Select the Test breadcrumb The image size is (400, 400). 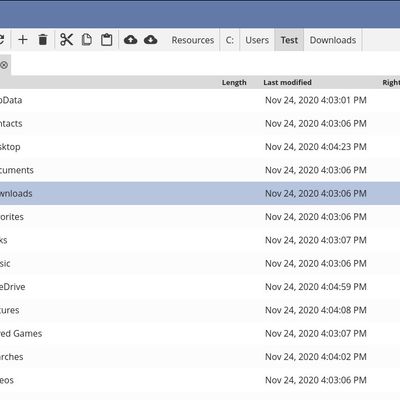(289, 40)
